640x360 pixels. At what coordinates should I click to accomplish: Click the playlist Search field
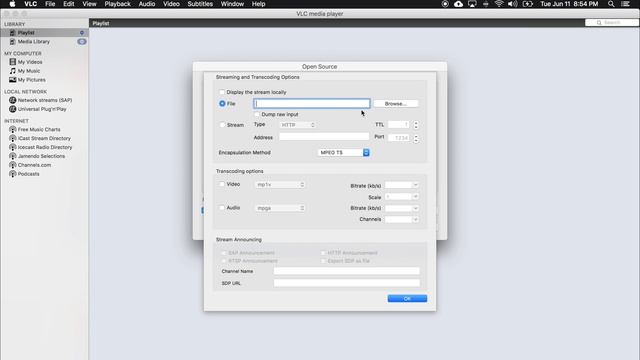(611, 23)
